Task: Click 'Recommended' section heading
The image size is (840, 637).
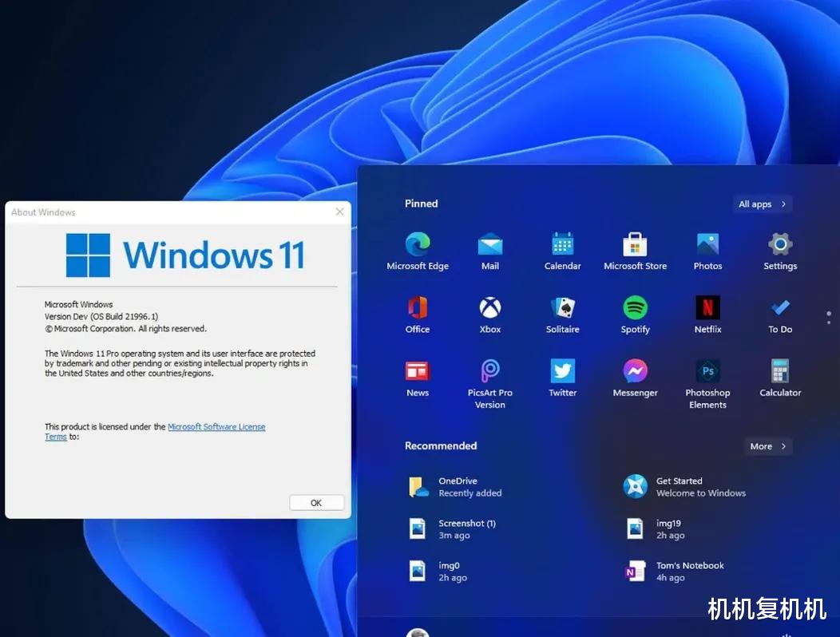Action: (440, 445)
